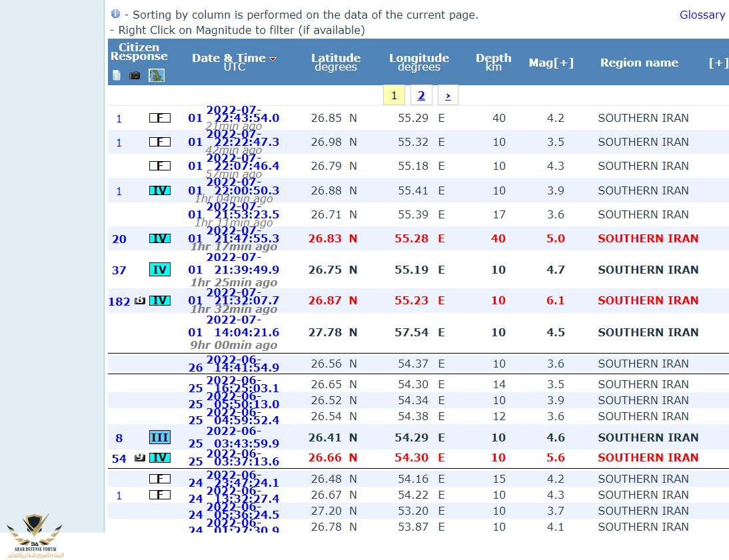Open the 21:53:23.5 earthquake link
Screen dimensions: 729x560
pyautogui.click(x=233, y=211)
